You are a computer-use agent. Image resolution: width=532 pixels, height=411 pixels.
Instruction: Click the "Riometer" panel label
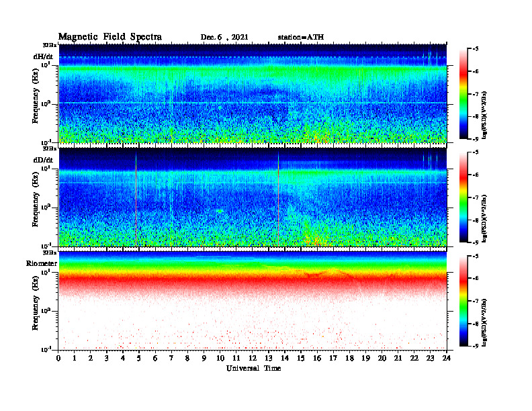point(42,263)
